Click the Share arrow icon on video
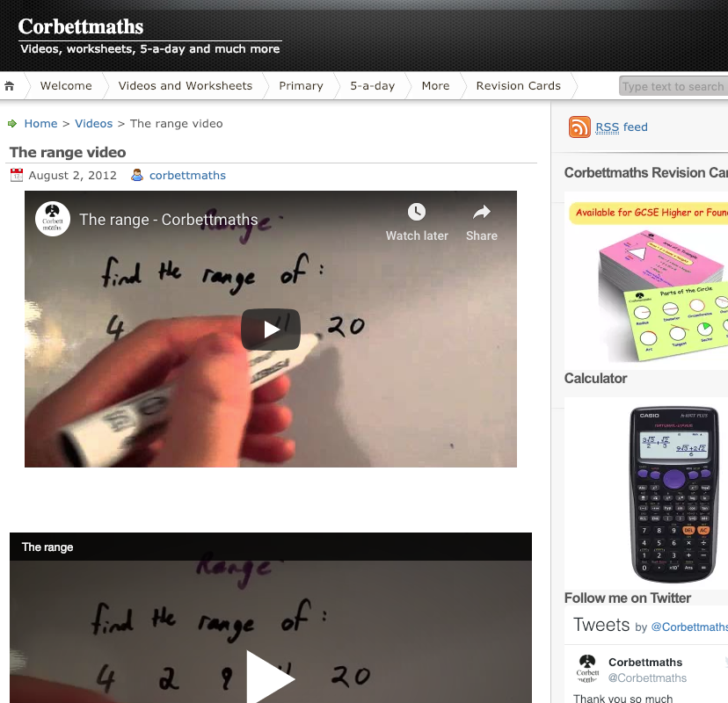This screenshot has height=703, width=728. click(482, 212)
